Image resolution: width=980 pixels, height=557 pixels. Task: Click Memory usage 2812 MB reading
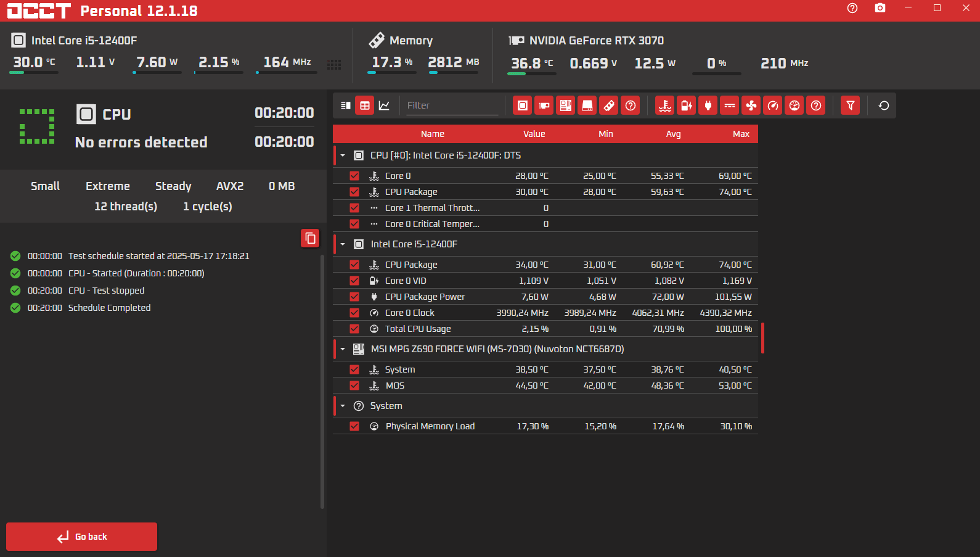(x=454, y=62)
